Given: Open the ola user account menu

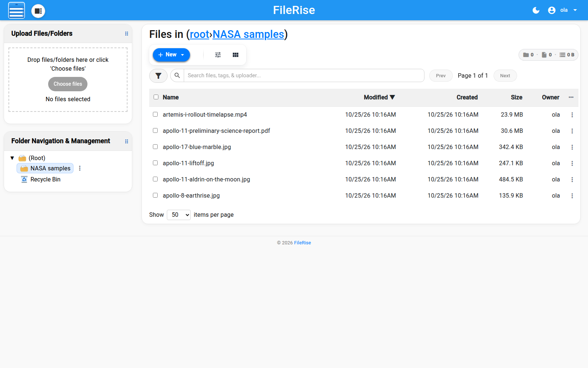Looking at the screenshot, I should click(563, 10).
